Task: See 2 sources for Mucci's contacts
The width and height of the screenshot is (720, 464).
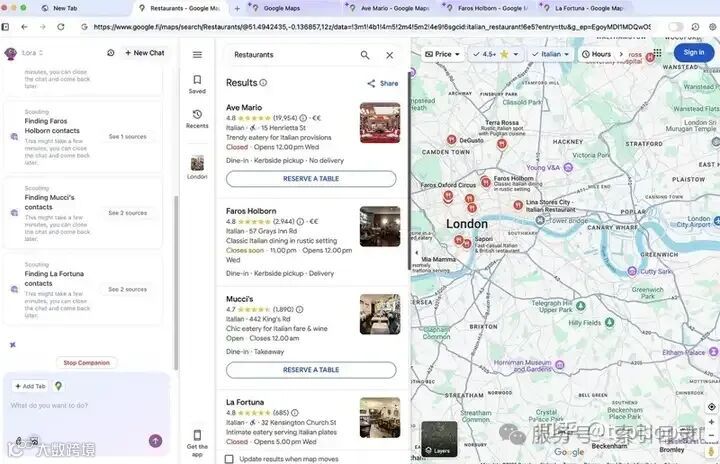Action: coord(128,213)
